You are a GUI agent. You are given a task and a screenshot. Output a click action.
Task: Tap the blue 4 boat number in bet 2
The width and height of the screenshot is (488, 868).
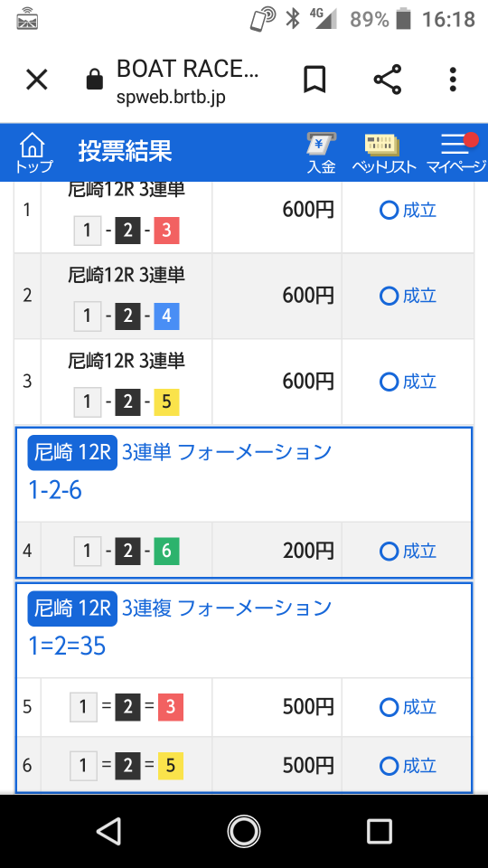(x=166, y=316)
